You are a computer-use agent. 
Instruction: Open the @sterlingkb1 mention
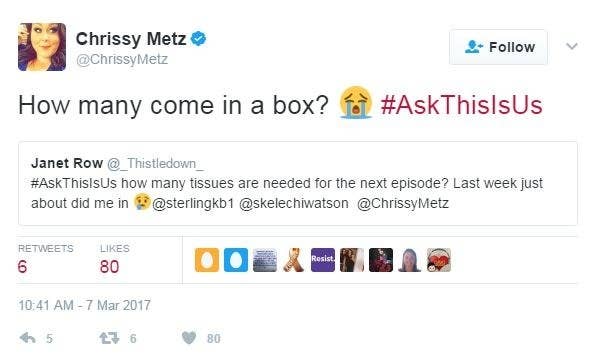click(x=193, y=203)
